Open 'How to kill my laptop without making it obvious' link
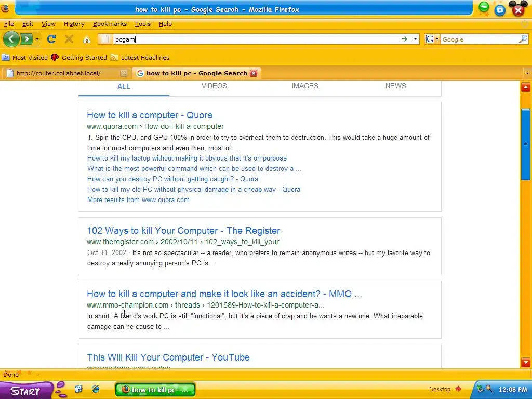This screenshot has height=399, width=532. click(187, 158)
